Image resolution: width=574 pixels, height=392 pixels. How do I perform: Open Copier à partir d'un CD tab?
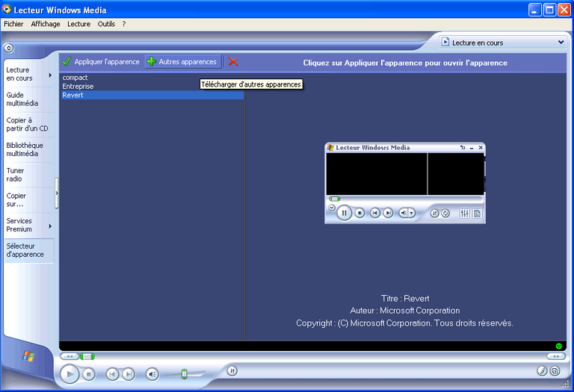(x=29, y=125)
